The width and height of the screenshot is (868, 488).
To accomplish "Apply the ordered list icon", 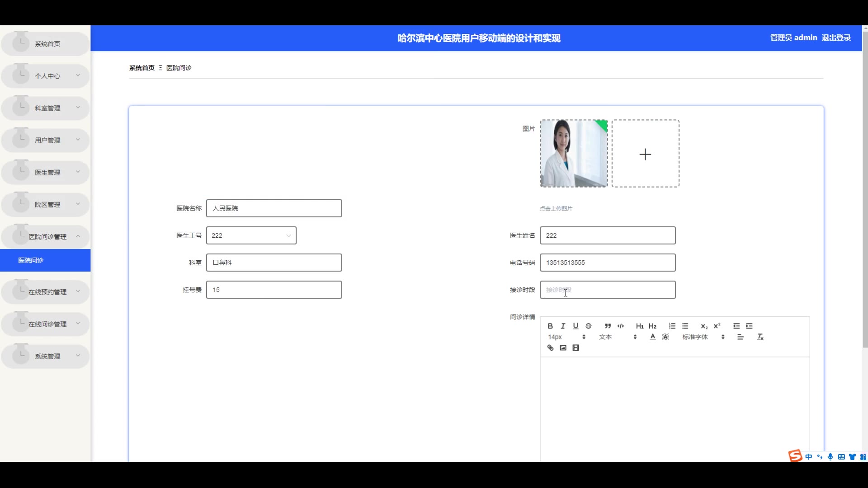I will [x=672, y=326].
